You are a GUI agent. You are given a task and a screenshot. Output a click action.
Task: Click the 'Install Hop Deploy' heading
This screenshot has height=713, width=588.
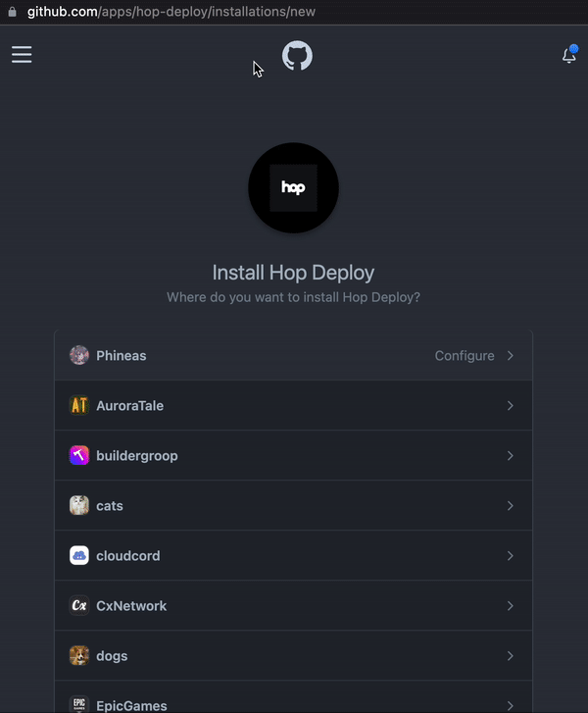[294, 273]
